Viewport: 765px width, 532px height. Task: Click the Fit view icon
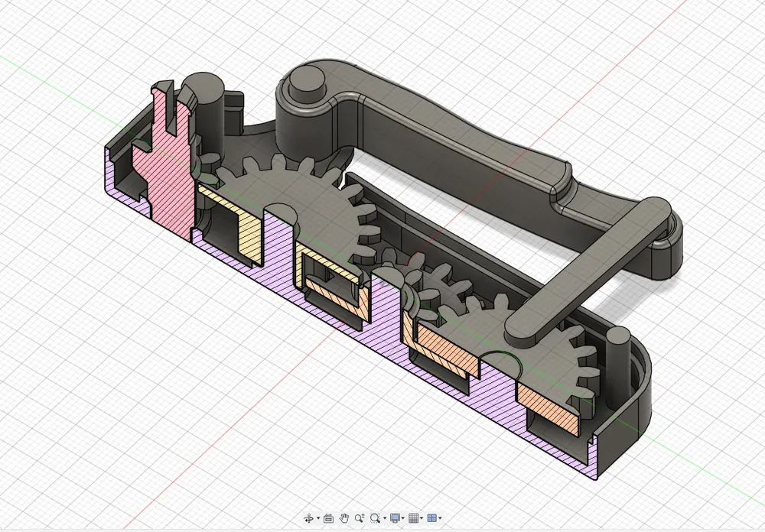[x=375, y=518]
